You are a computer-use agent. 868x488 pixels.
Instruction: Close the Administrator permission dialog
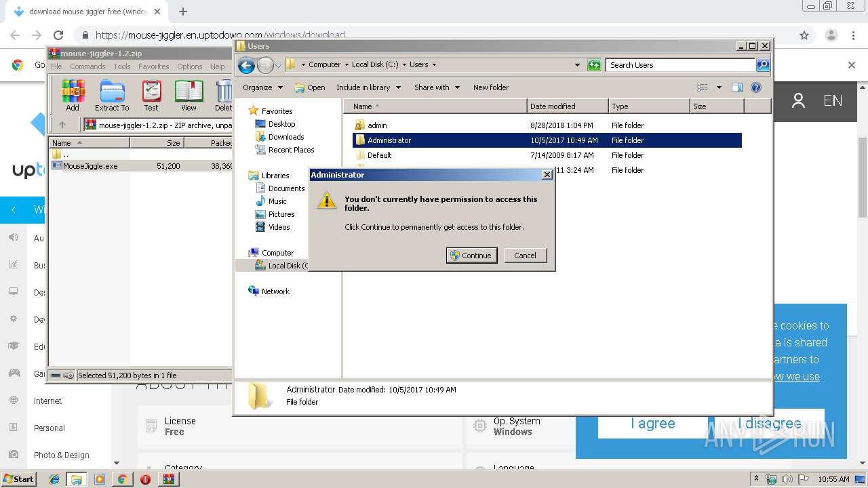547,175
